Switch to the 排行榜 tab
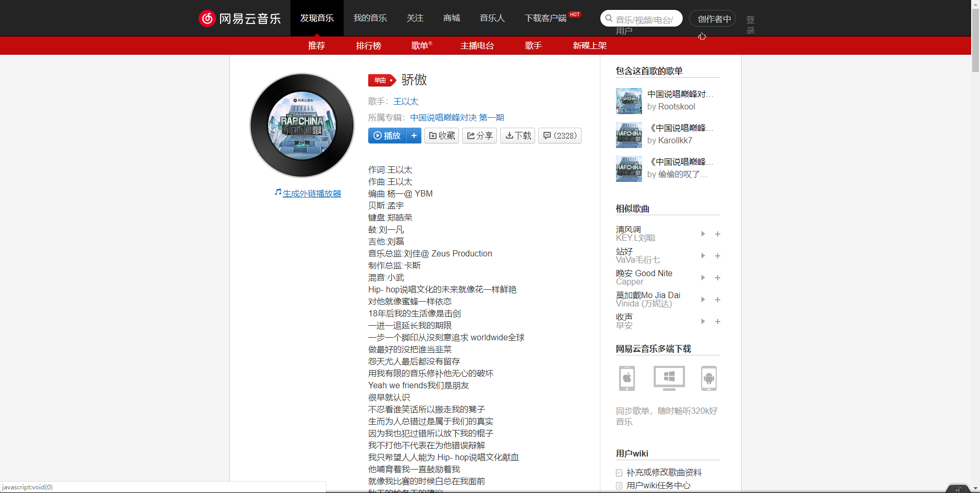980x493 pixels. point(369,45)
